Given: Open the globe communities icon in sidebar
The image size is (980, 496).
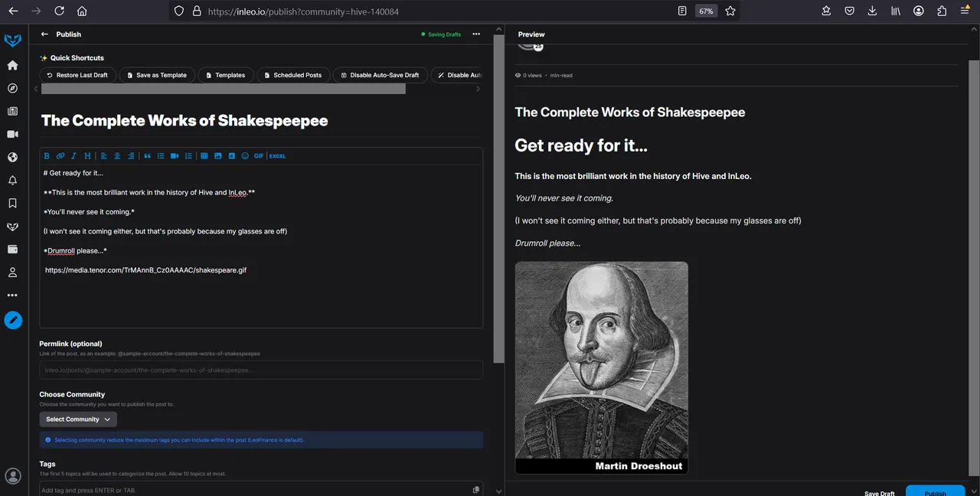Looking at the screenshot, I should click(12, 157).
